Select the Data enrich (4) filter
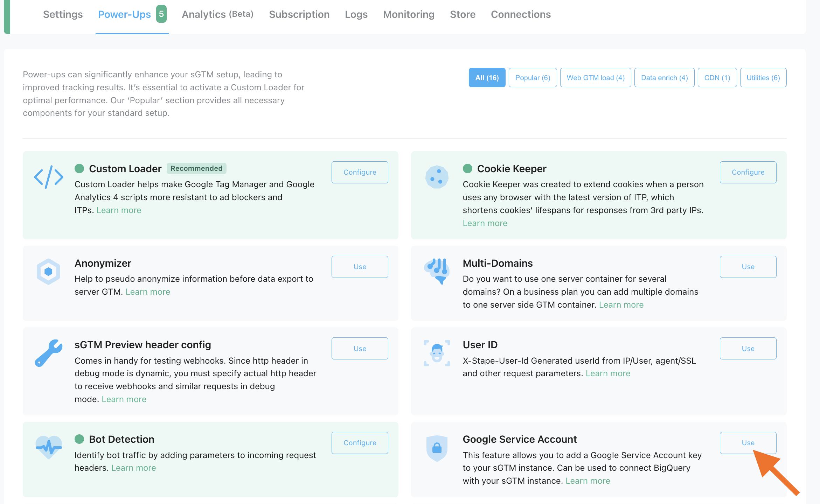Image resolution: width=820 pixels, height=504 pixels. click(664, 78)
